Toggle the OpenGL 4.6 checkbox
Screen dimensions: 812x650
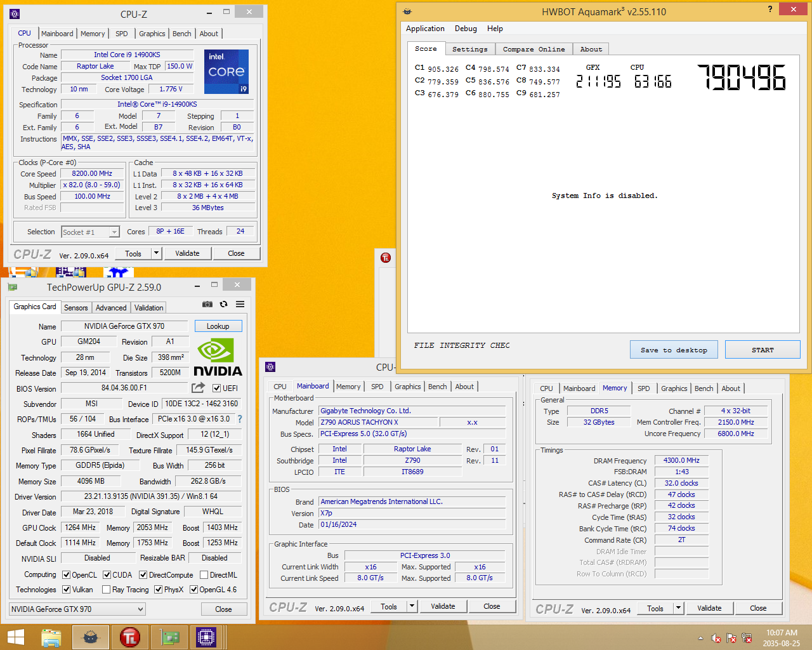193,590
